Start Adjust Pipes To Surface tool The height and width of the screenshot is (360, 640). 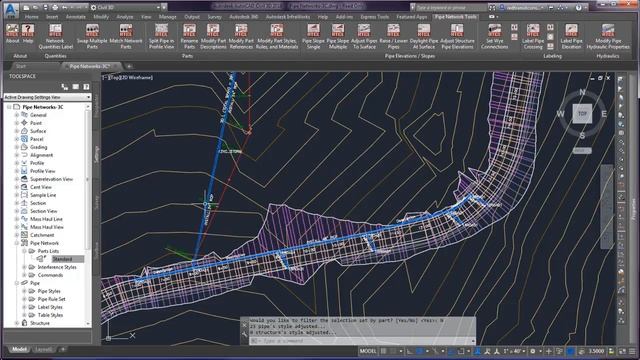coord(364,36)
